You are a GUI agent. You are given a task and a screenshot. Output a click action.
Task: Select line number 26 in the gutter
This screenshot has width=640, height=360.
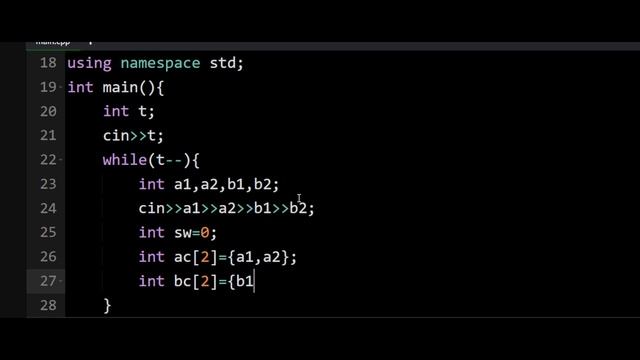(48, 257)
